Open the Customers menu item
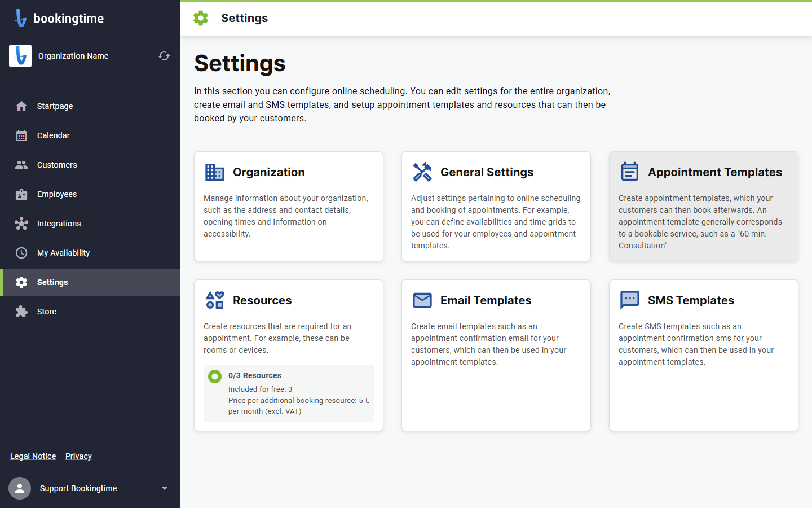This screenshot has width=812, height=508. click(90, 165)
